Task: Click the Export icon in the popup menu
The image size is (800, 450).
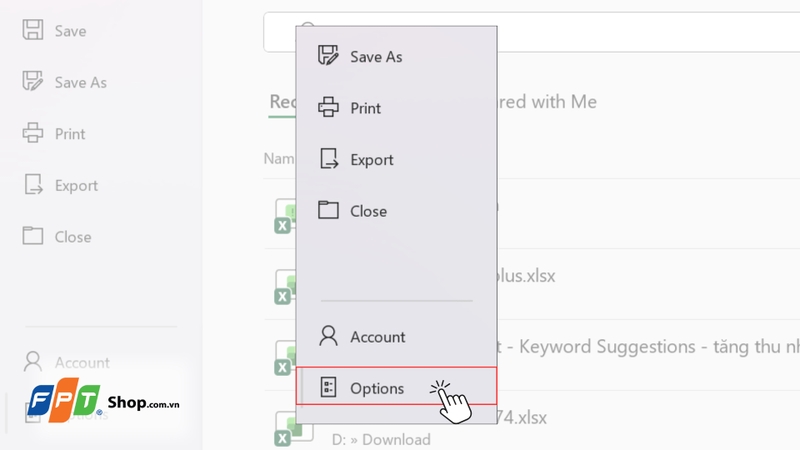Action: [328, 159]
